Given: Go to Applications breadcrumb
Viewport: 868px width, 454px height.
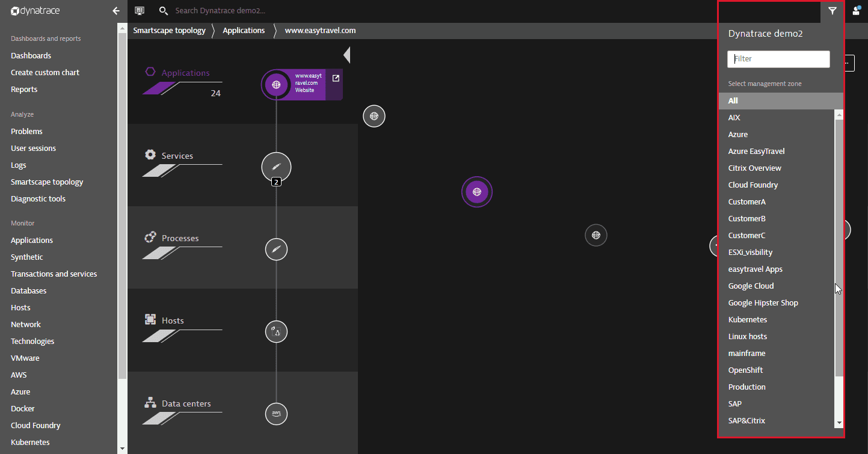Looking at the screenshot, I should (x=244, y=31).
